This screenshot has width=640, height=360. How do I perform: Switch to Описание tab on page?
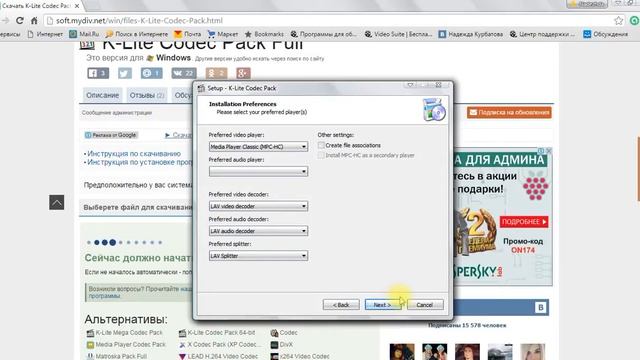click(102, 95)
